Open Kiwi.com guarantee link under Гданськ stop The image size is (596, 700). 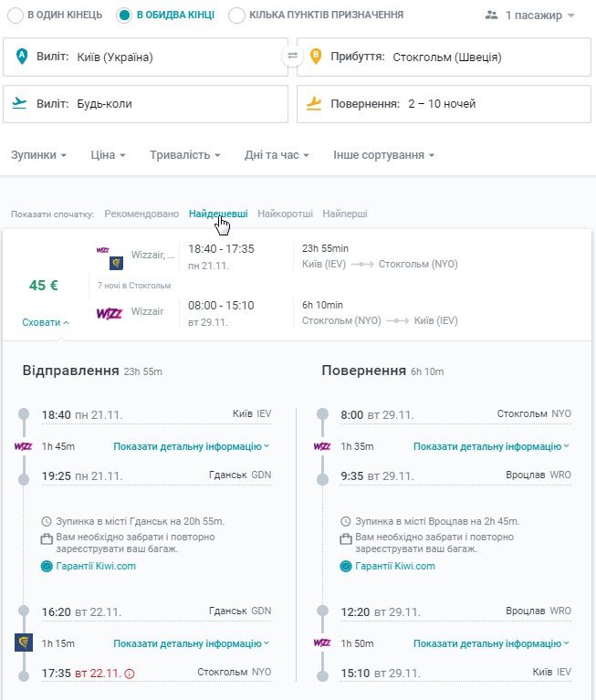[x=96, y=566]
